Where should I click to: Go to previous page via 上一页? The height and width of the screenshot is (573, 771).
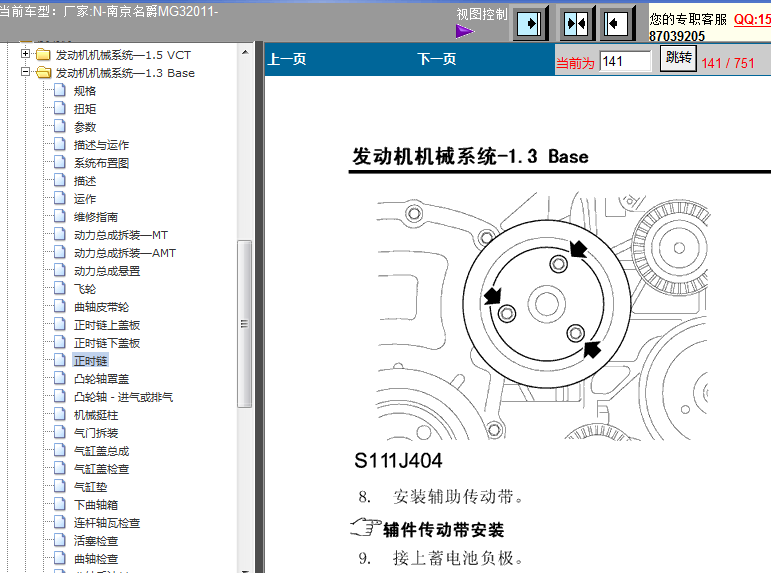tap(287, 59)
